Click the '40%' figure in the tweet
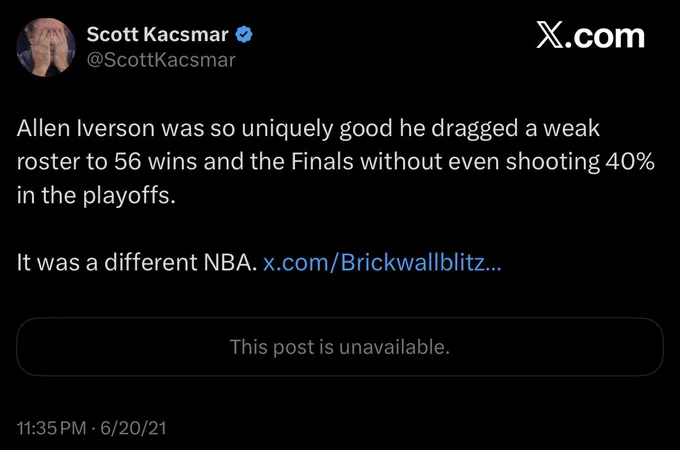 (630, 162)
